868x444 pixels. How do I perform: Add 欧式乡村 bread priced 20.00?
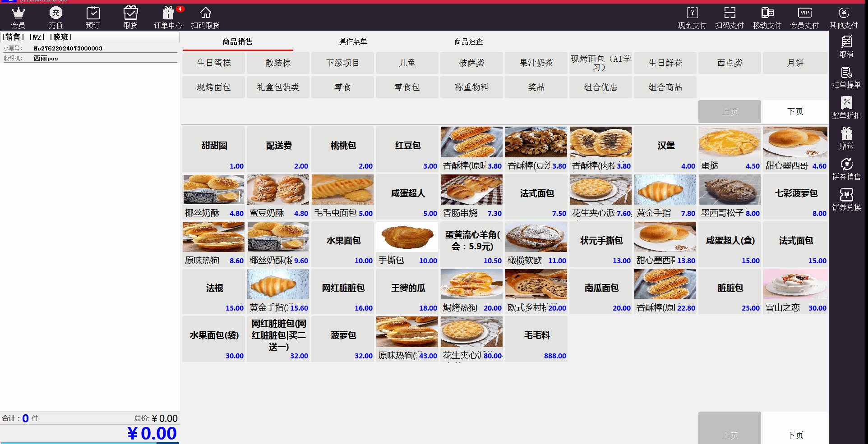pyautogui.click(x=536, y=291)
